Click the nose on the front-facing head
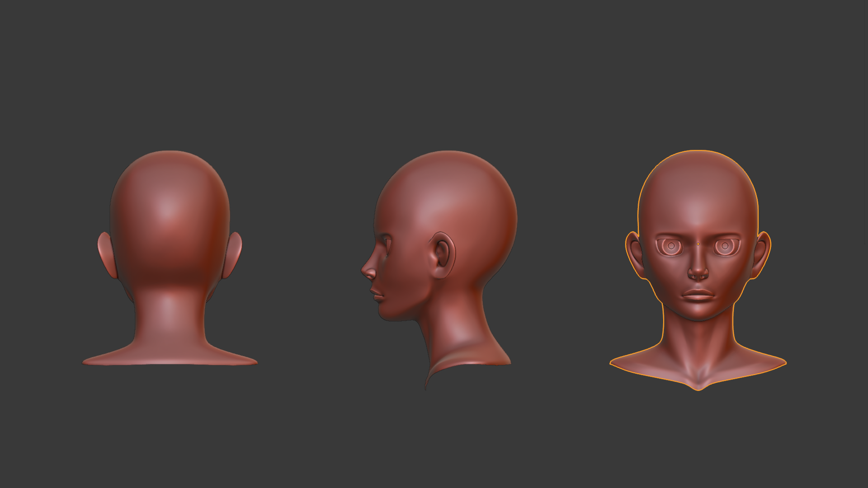The width and height of the screenshot is (868, 488). [698, 272]
